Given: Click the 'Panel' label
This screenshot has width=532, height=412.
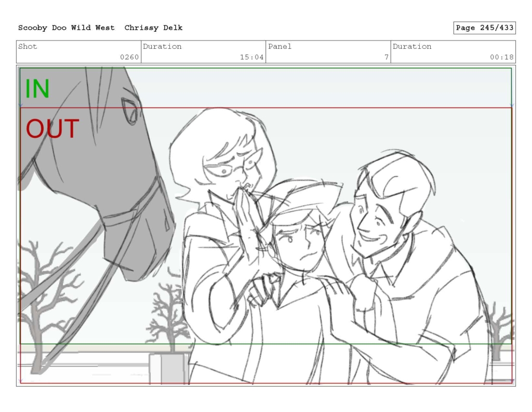Looking at the screenshot, I should coord(280,46).
